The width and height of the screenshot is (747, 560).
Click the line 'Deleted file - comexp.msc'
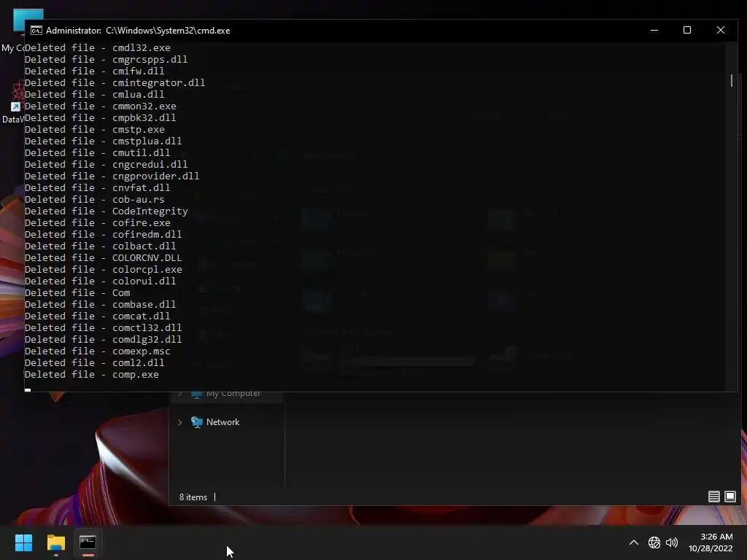98,351
